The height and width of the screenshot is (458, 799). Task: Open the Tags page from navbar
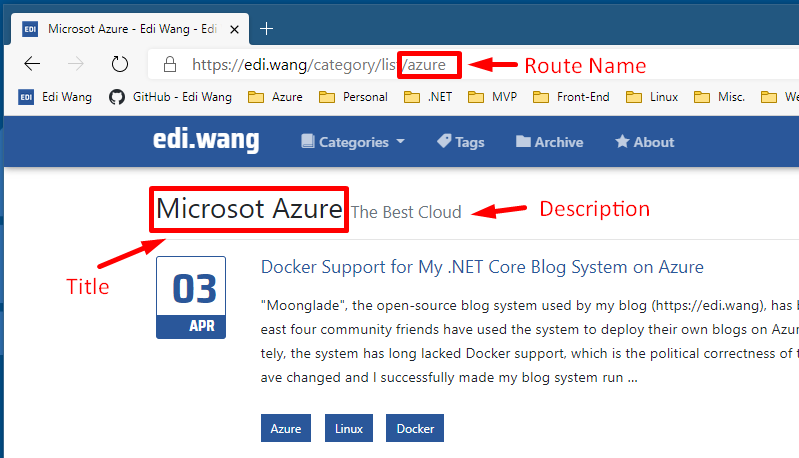pos(461,142)
